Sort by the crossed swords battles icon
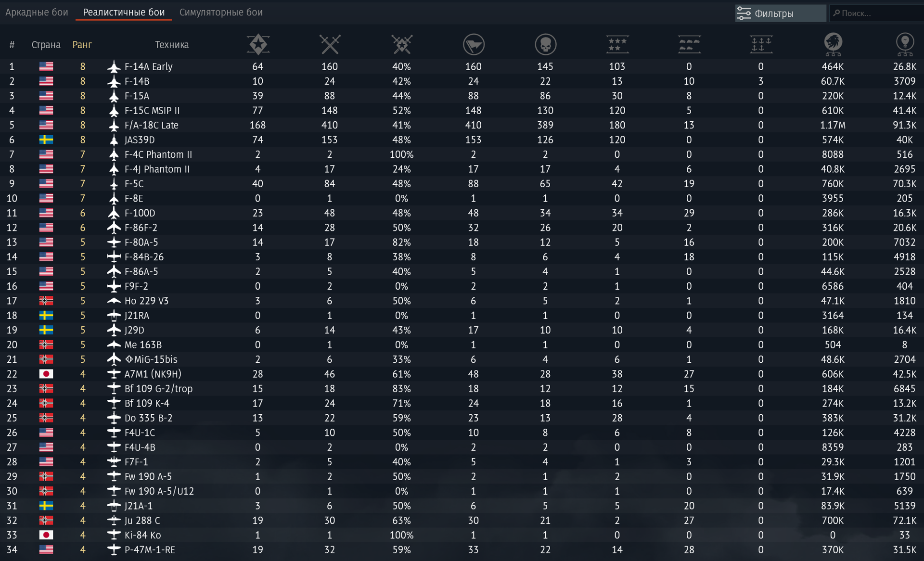This screenshot has height=561, width=924. coord(330,44)
